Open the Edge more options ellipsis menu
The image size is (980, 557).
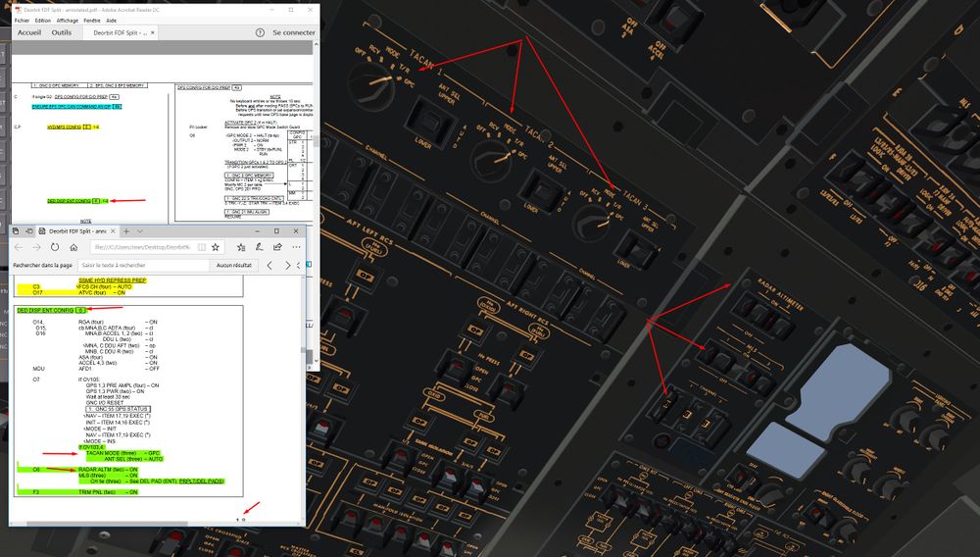point(296,247)
